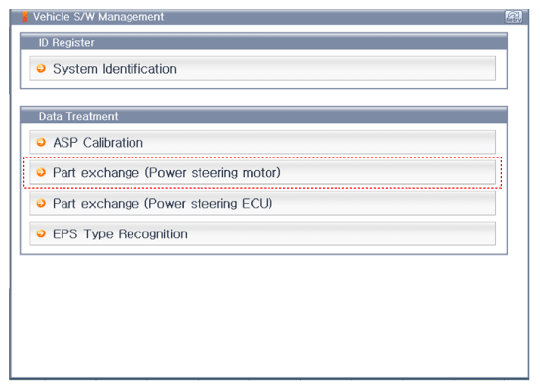Image resolution: width=540 pixels, height=390 pixels.
Task: Click orange arrow icon beside Power steering ECU
Action: 41,203
